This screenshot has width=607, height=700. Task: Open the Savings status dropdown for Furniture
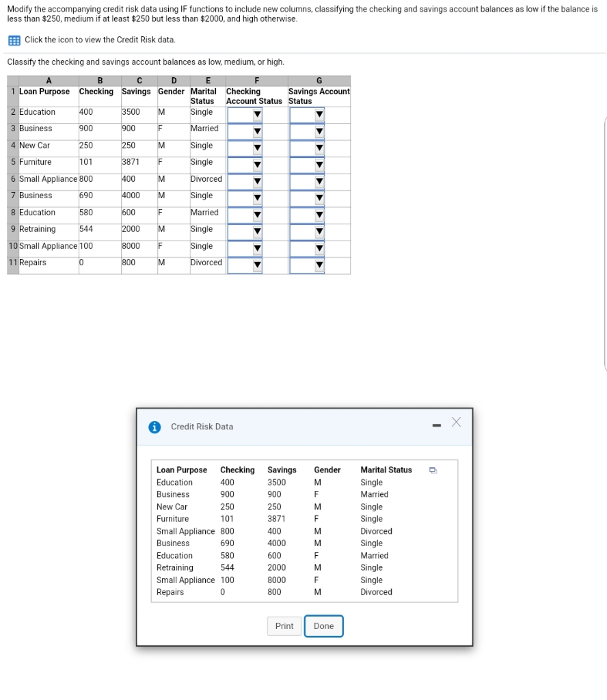318,163
